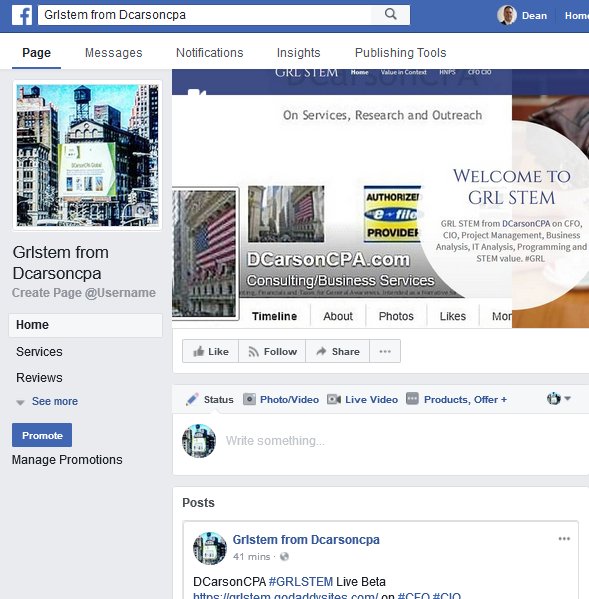
Task: Select the Likes tab
Action: (x=453, y=316)
